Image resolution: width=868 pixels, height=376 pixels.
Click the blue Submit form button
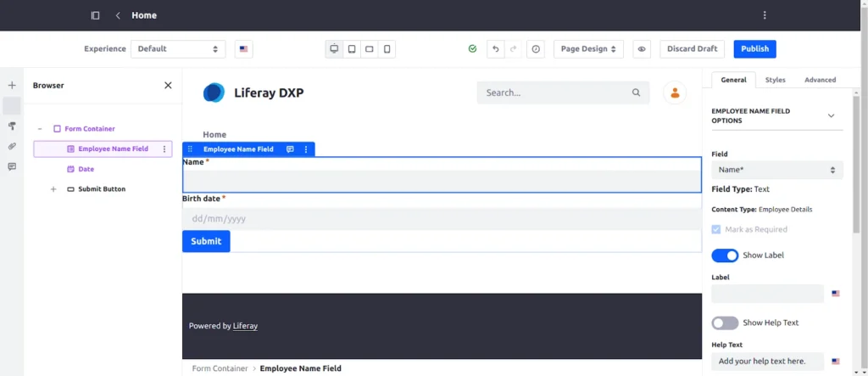pyautogui.click(x=206, y=241)
